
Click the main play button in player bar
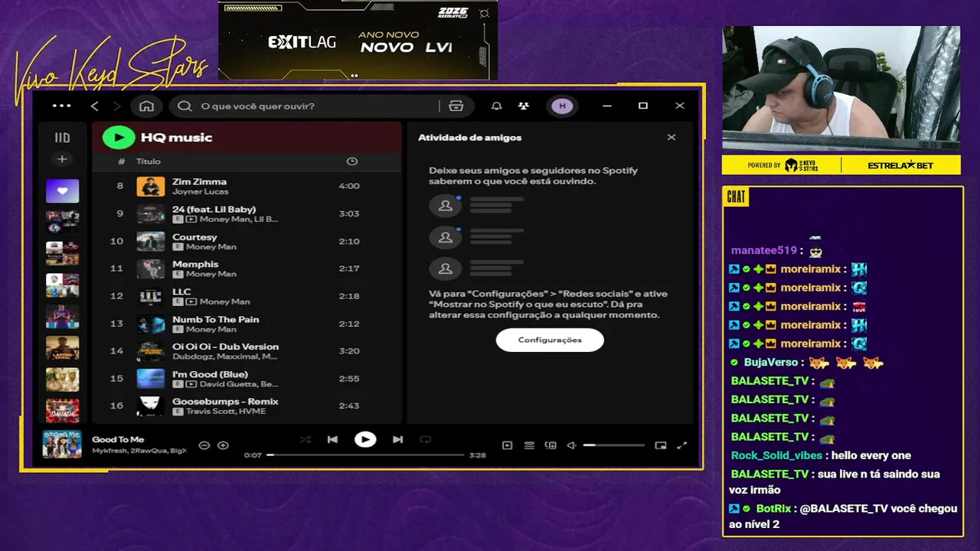click(365, 440)
